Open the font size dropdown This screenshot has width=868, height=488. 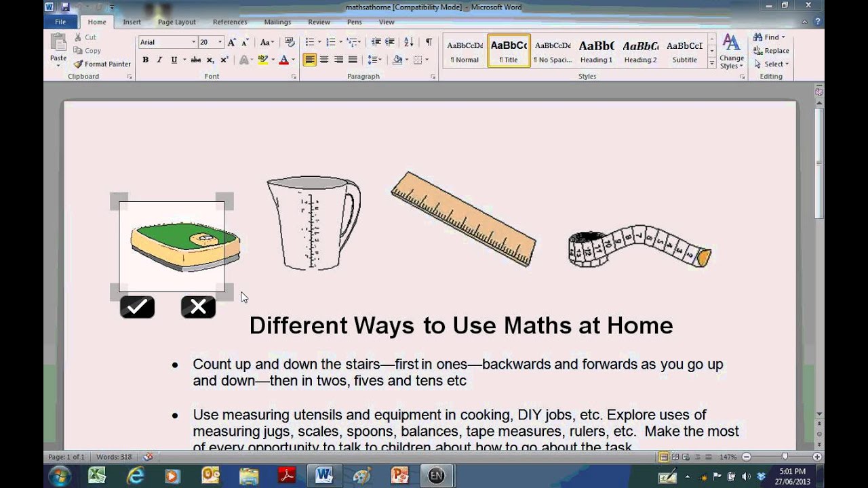point(220,42)
